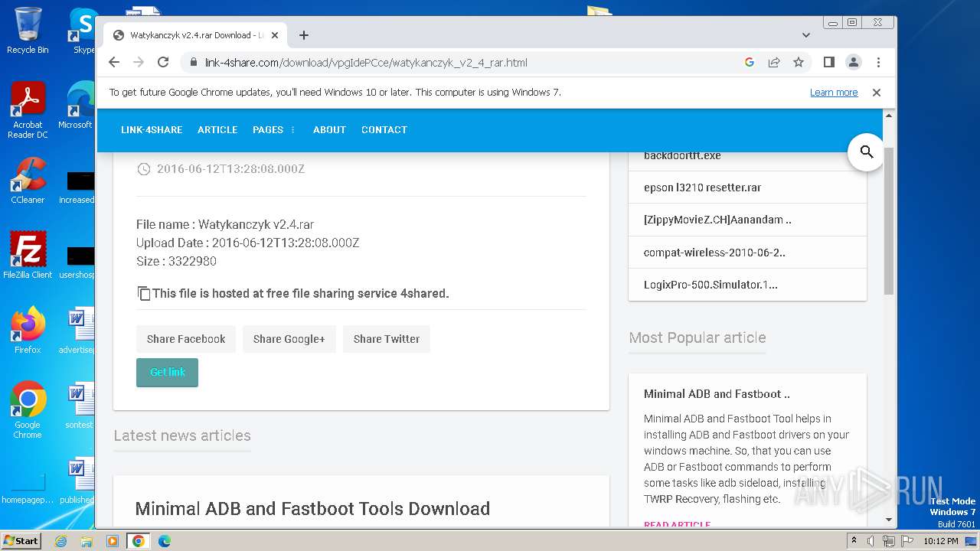This screenshot has height=551, width=980.
Task: Click Chrome taskbar button
Action: click(x=139, y=541)
